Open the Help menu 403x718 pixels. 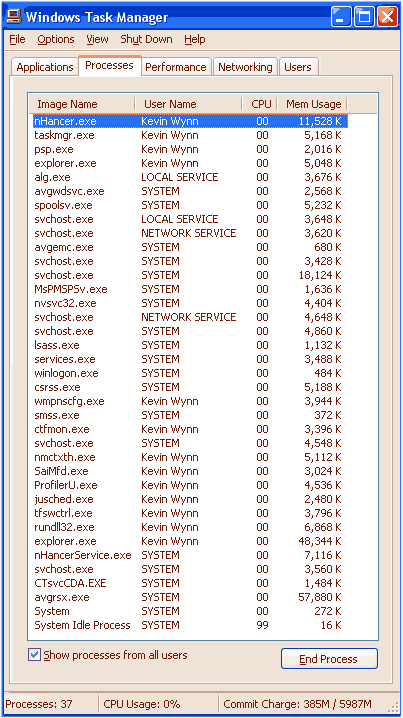pos(195,39)
